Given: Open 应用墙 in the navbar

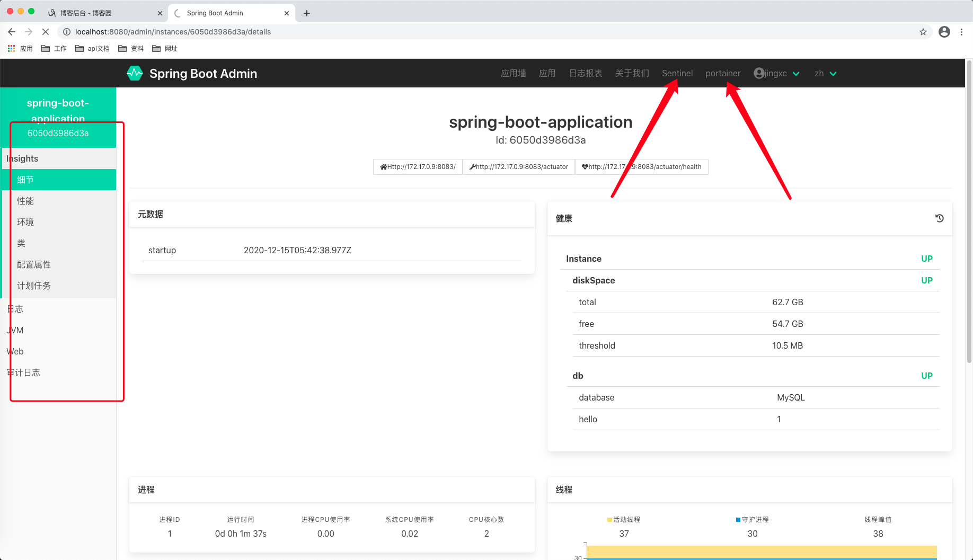Looking at the screenshot, I should tap(513, 73).
